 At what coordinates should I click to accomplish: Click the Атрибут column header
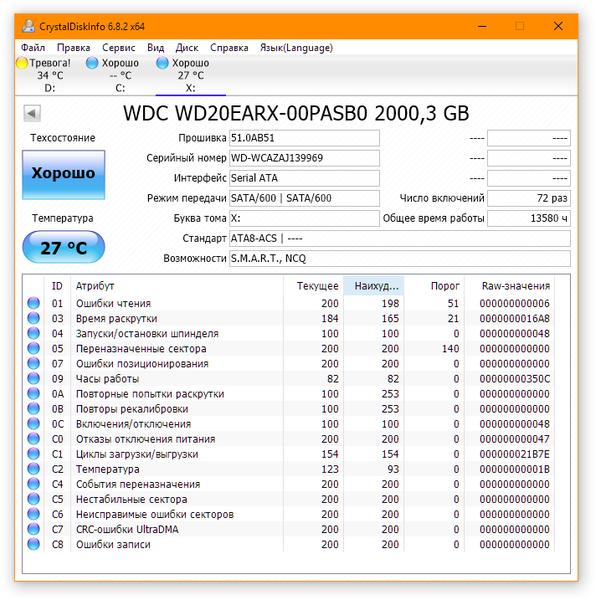click(x=177, y=286)
